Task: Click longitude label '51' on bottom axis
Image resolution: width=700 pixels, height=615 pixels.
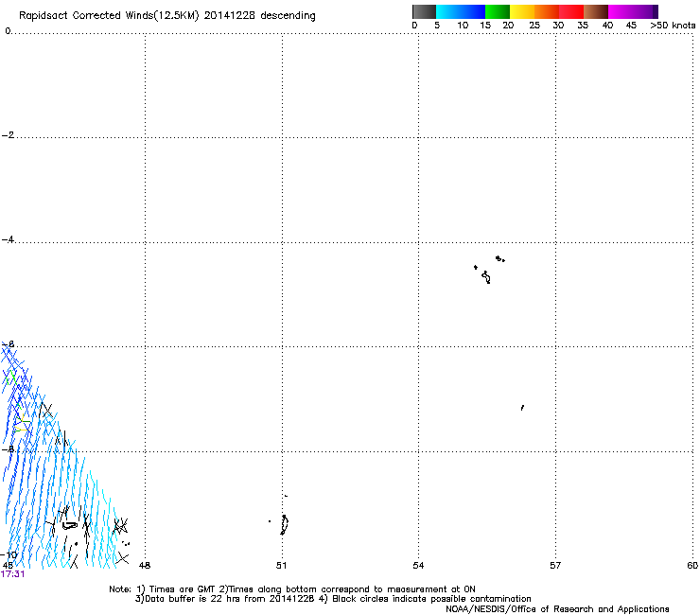Action: point(281,566)
